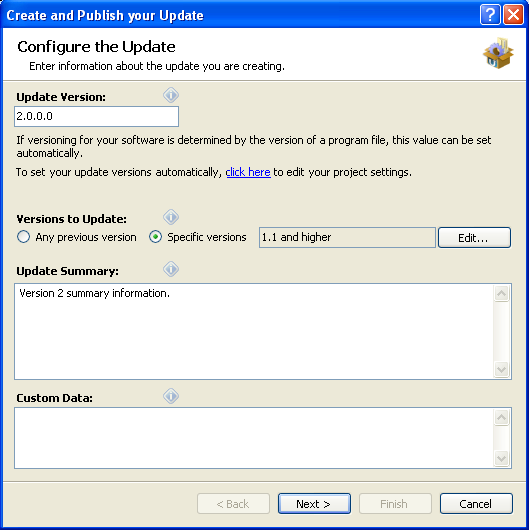Follow the click here project settings link
This screenshot has width=529, height=530.
coord(248,172)
